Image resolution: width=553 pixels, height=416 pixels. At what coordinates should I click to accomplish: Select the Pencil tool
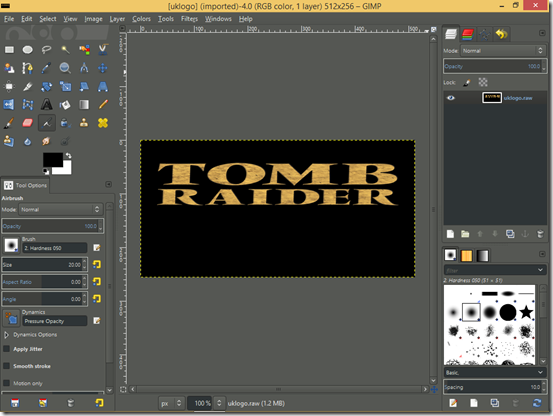click(103, 105)
